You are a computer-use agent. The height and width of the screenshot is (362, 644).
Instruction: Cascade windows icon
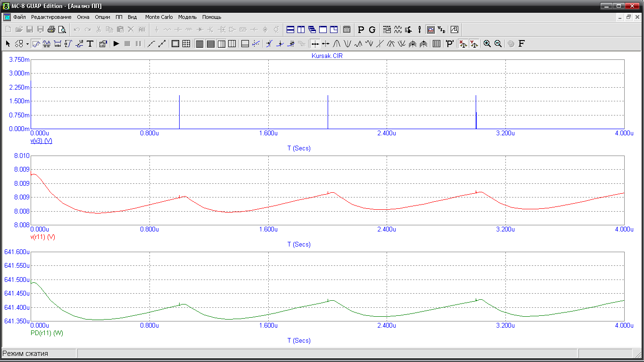pos(312,29)
